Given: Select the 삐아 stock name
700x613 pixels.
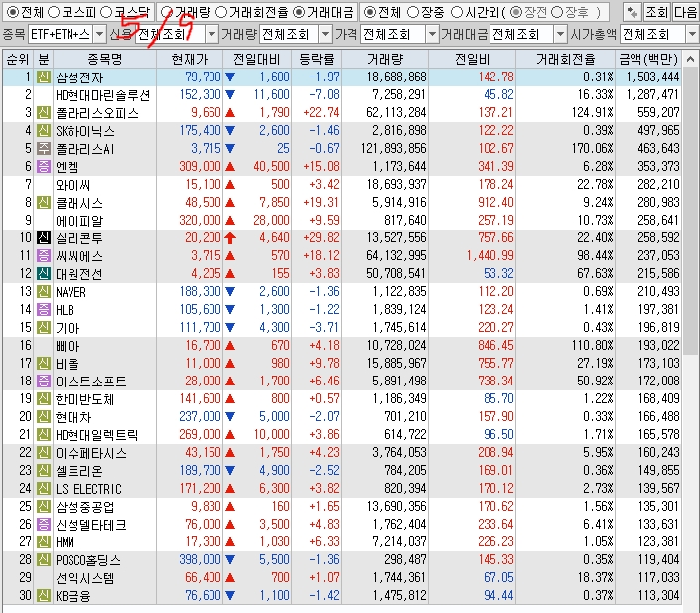Looking at the screenshot, I should pos(68,346).
